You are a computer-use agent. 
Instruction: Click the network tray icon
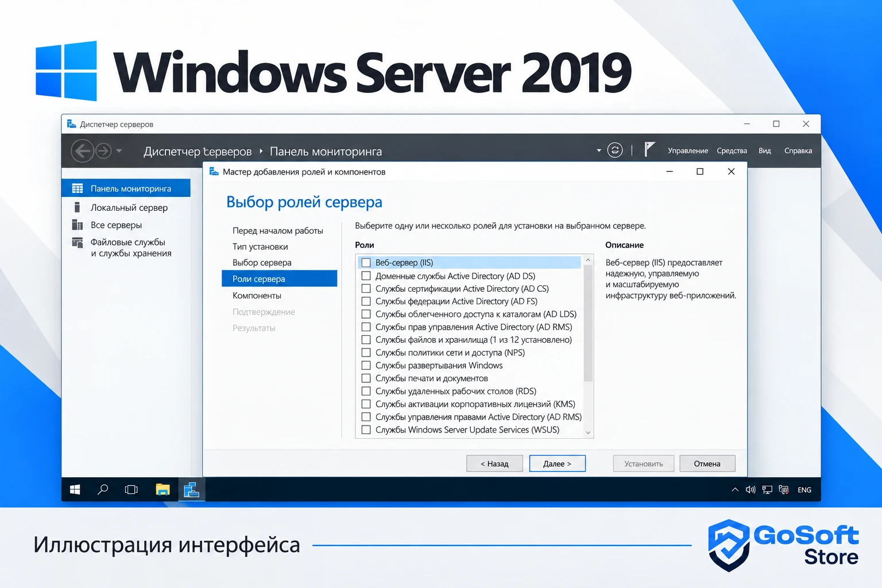[767, 490]
